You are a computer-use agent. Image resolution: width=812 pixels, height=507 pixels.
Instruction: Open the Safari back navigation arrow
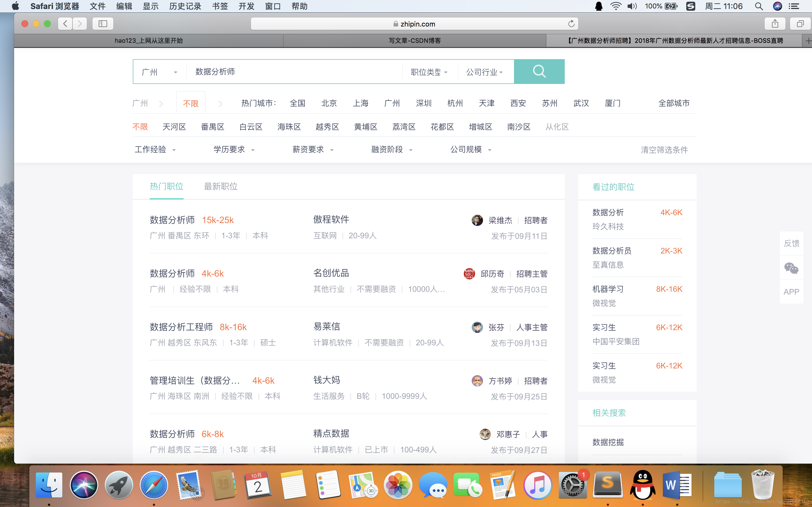(x=65, y=24)
